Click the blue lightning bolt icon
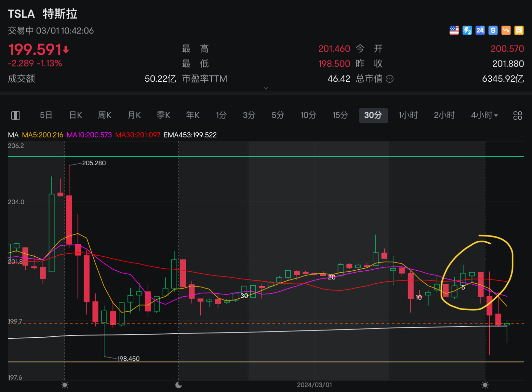The image size is (532, 392). pos(467,30)
